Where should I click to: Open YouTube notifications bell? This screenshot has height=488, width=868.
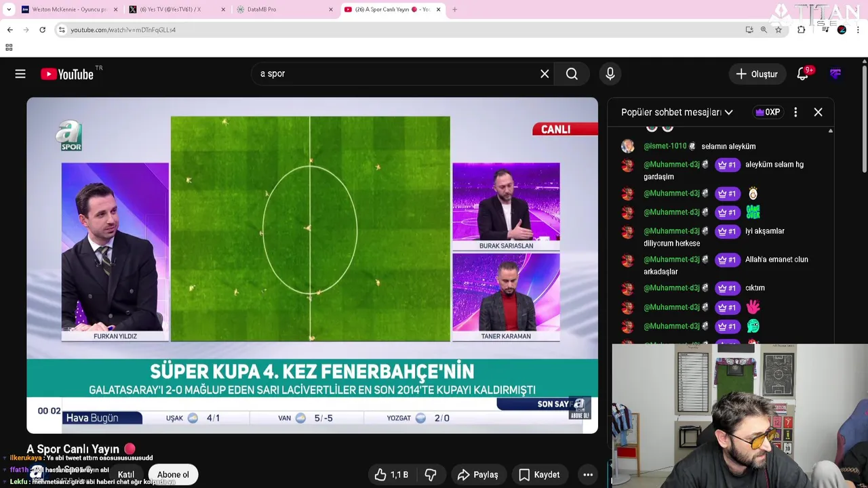tap(803, 74)
